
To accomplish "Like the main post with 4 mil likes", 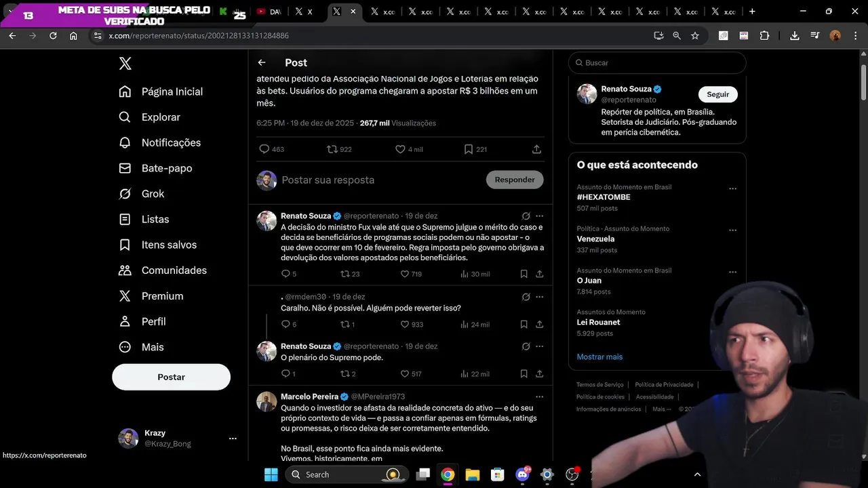I will point(409,149).
